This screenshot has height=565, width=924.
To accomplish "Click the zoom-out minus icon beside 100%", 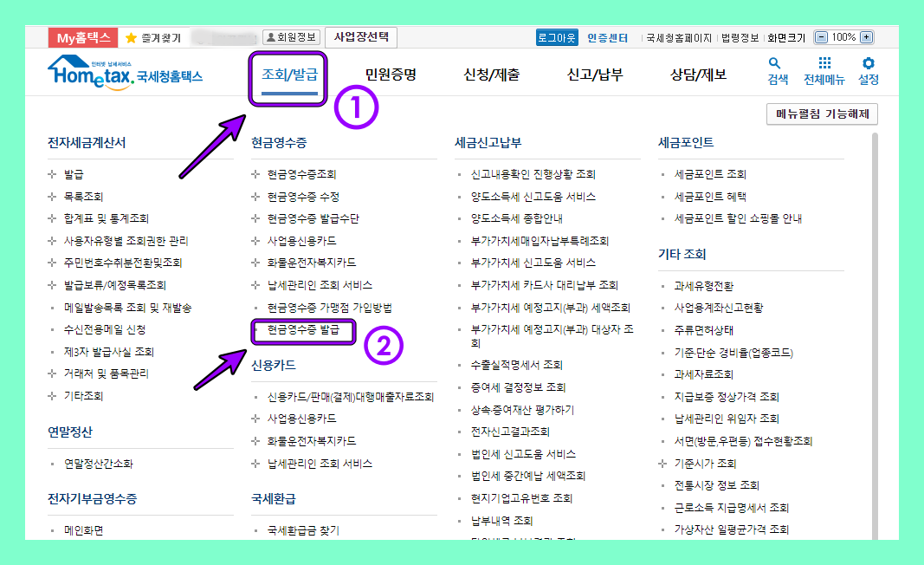I will pos(821,37).
